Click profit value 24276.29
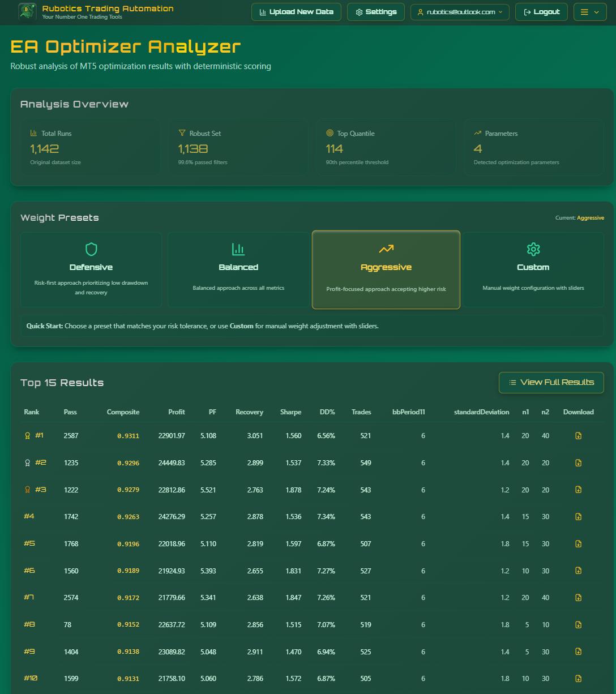 172,517
